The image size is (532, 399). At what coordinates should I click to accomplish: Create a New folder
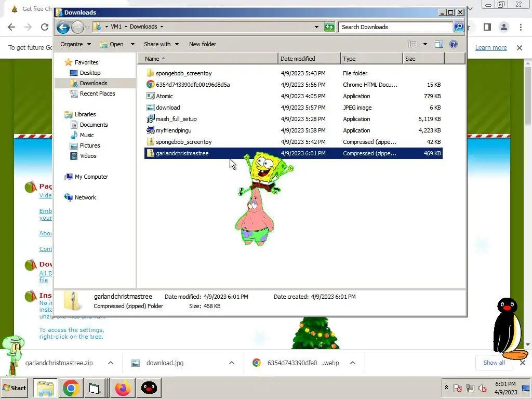tap(202, 44)
